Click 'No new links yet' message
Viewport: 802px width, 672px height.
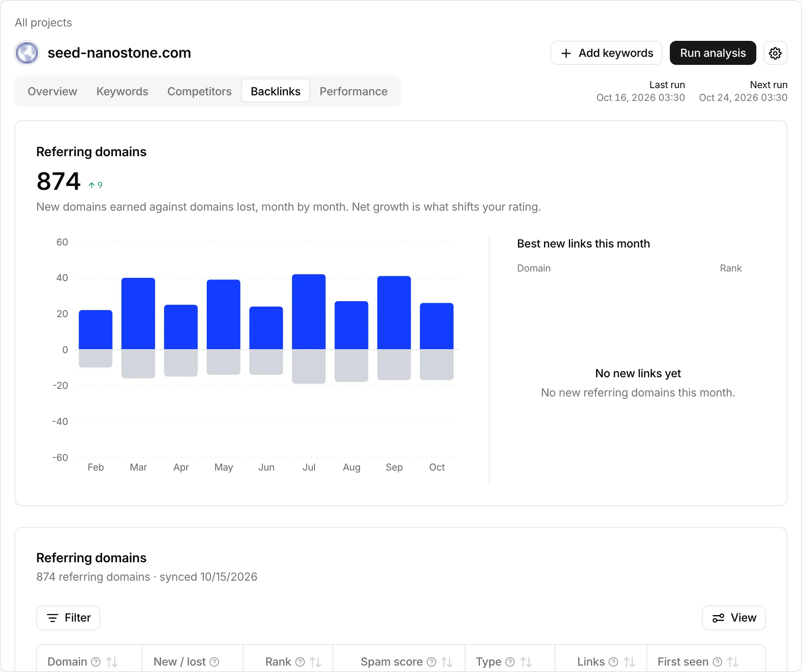point(638,373)
